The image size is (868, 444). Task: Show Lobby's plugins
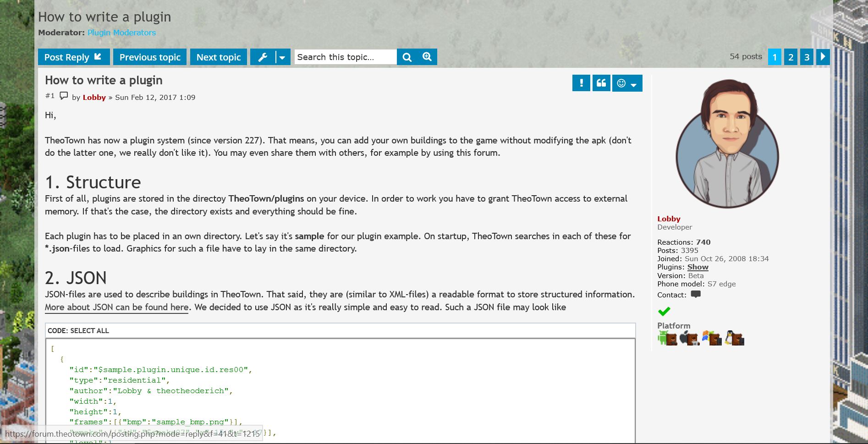click(x=698, y=267)
